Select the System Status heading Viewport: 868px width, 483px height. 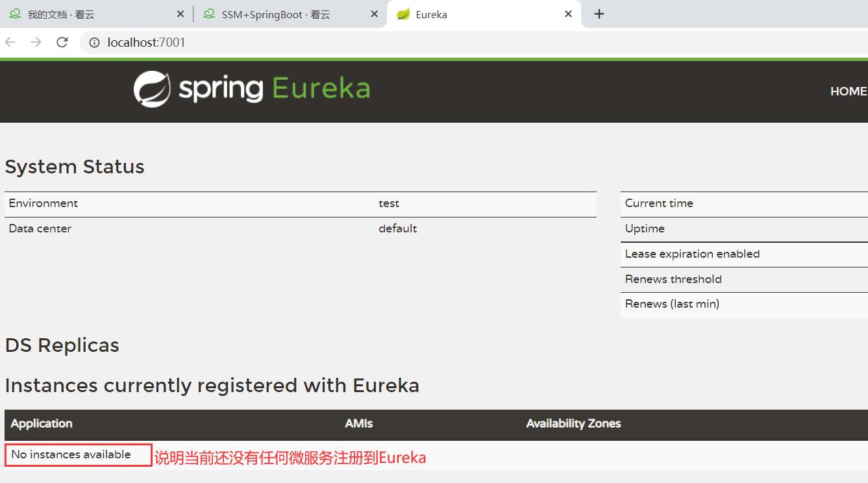point(75,167)
